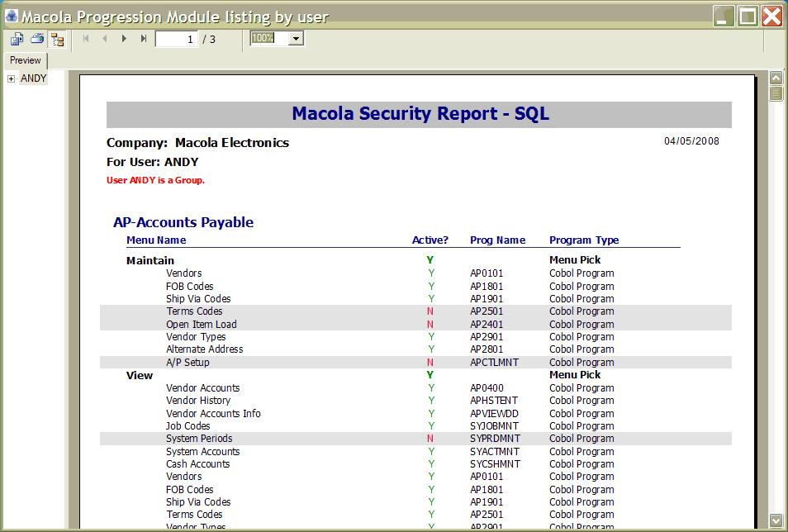Image resolution: width=788 pixels, height=532 pixels.
Task: Click program name AP0400
Action: (487, 388)
